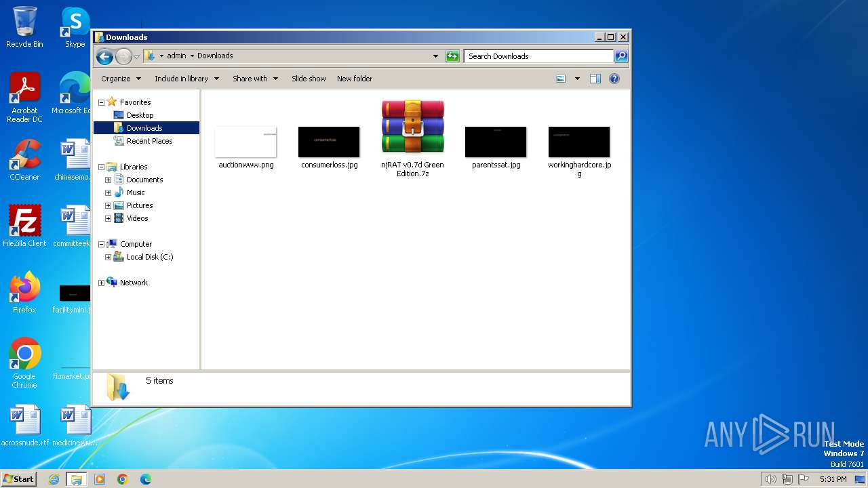Click the admin breadcrumb segment
Image resolution: width=868 pixels, height=488 pixels.
click(176, 56)
